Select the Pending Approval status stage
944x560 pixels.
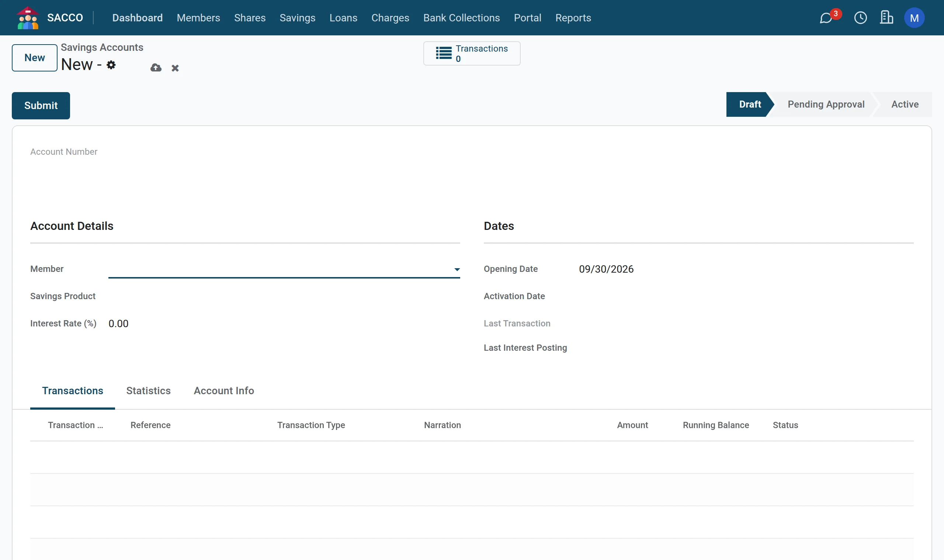coord(826,105)
